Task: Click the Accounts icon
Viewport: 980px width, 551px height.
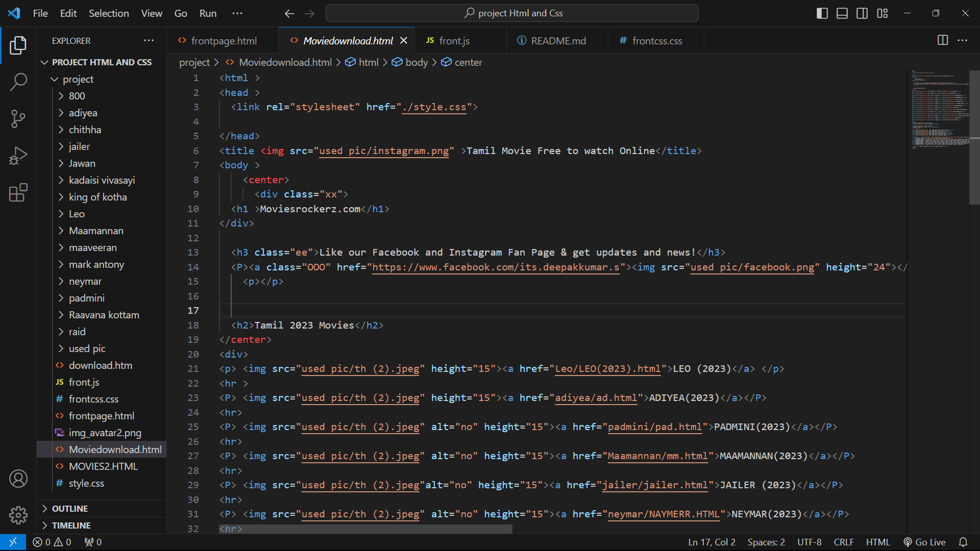Action: click(18, 479)
